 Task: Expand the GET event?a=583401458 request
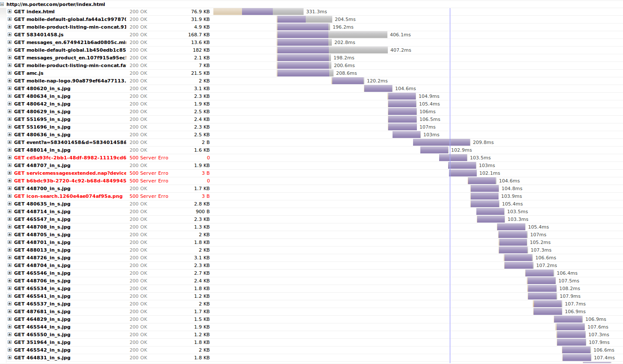point(9,142)
